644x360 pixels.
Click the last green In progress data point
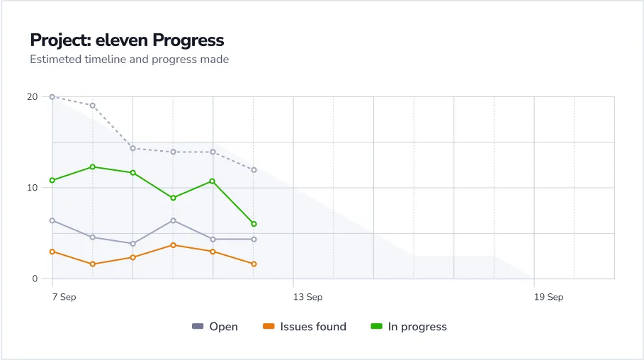(254, 224)
